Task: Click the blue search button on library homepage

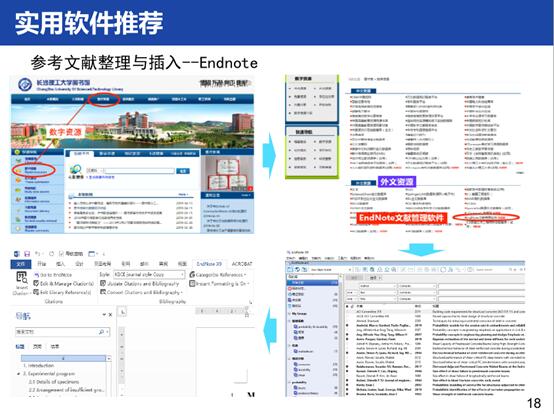Action: (183, 171)
